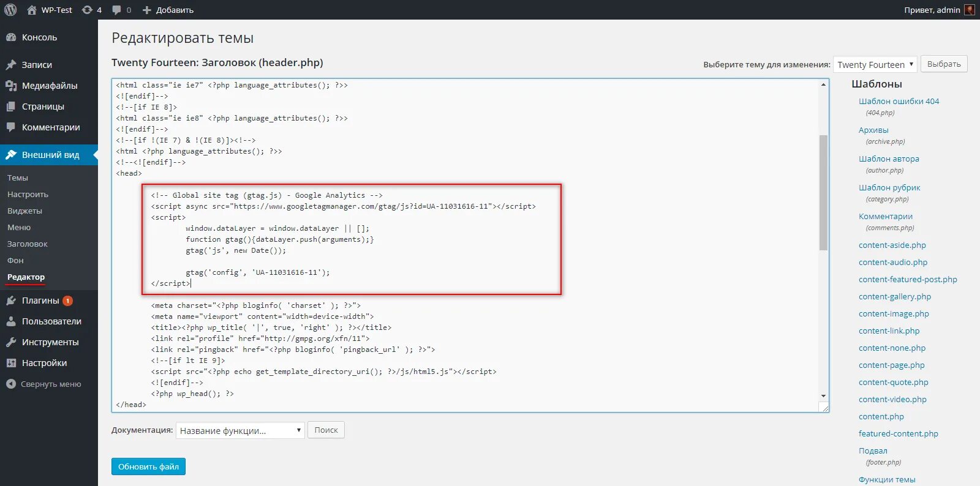Open the Темы submenu item
Image resolution: width=980 pixels, height=486 pixels.
tap(18, 178)
